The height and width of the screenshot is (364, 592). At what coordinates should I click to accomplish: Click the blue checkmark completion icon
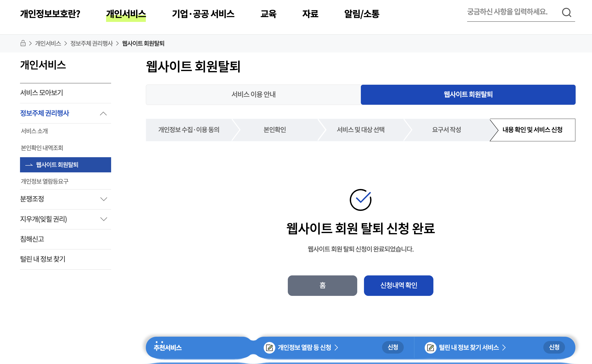pos(360,200)
